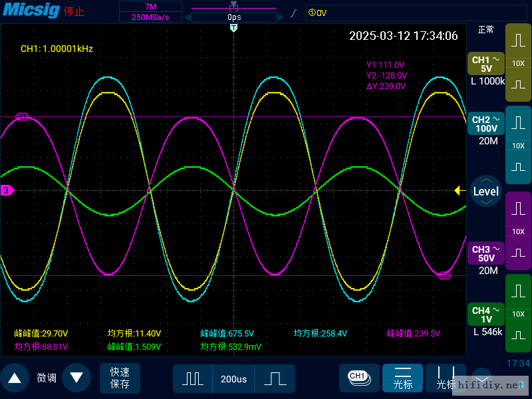Increase CH1 vertical scale with yellow pulse icon
The width and height of the screenshot is (532, 399).
tap(518, 40)
